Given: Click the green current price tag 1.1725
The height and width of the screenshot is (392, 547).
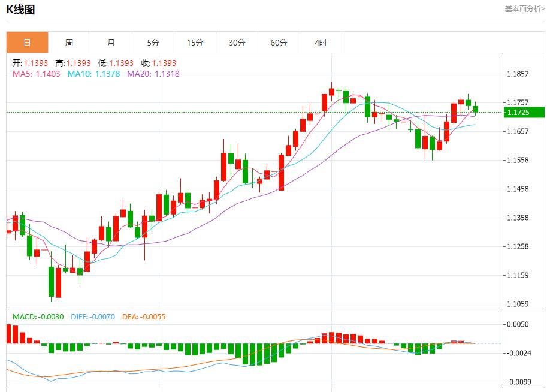Looking at the screenshot, I should (x=524, y=111).
